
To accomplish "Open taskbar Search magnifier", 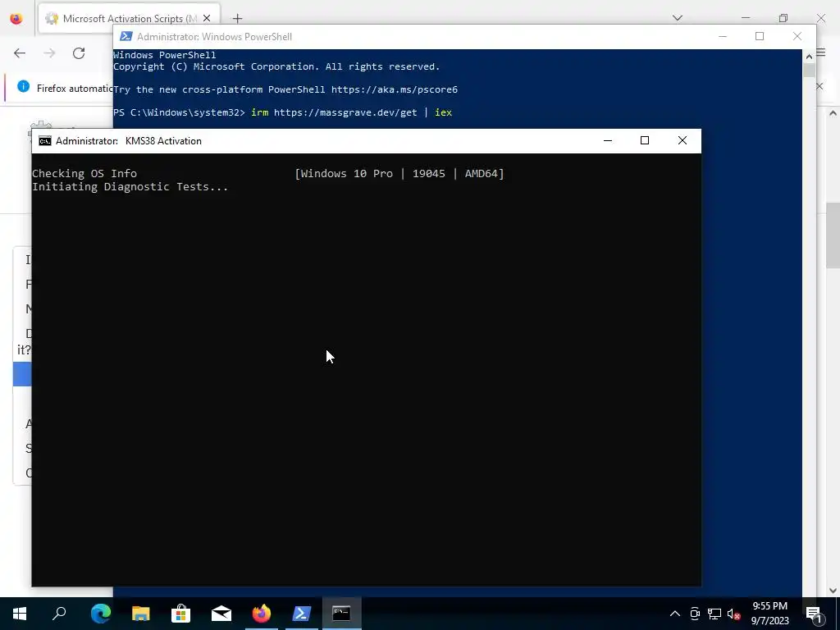I will [59, 614].
